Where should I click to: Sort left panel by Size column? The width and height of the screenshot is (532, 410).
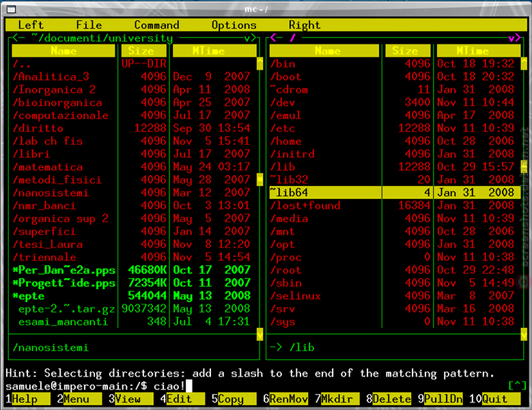(144, 51)
